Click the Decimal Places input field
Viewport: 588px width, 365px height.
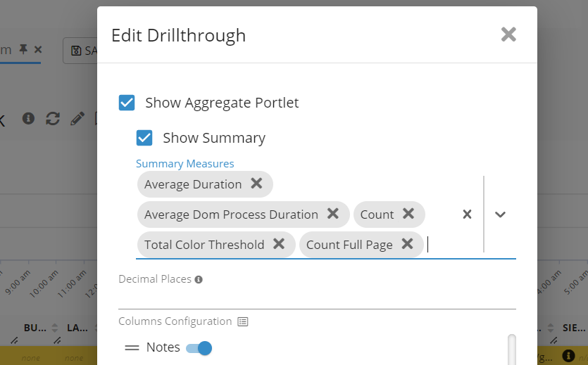click(x=317, y=298)
